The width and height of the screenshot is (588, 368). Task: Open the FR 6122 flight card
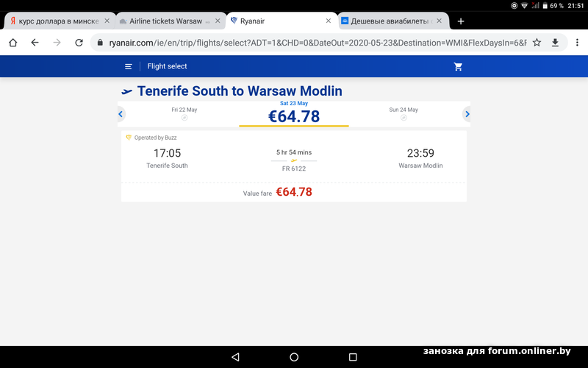293,158
